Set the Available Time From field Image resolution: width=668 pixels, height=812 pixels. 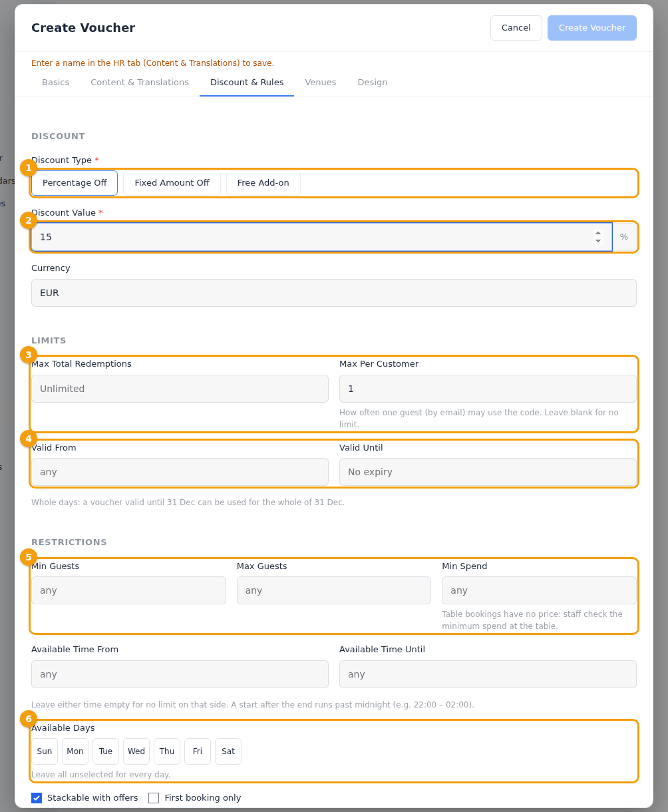click(180, 674)
